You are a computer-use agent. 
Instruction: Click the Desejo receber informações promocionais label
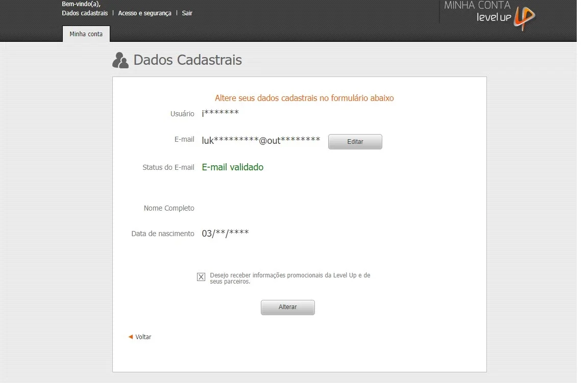[290, 278]
